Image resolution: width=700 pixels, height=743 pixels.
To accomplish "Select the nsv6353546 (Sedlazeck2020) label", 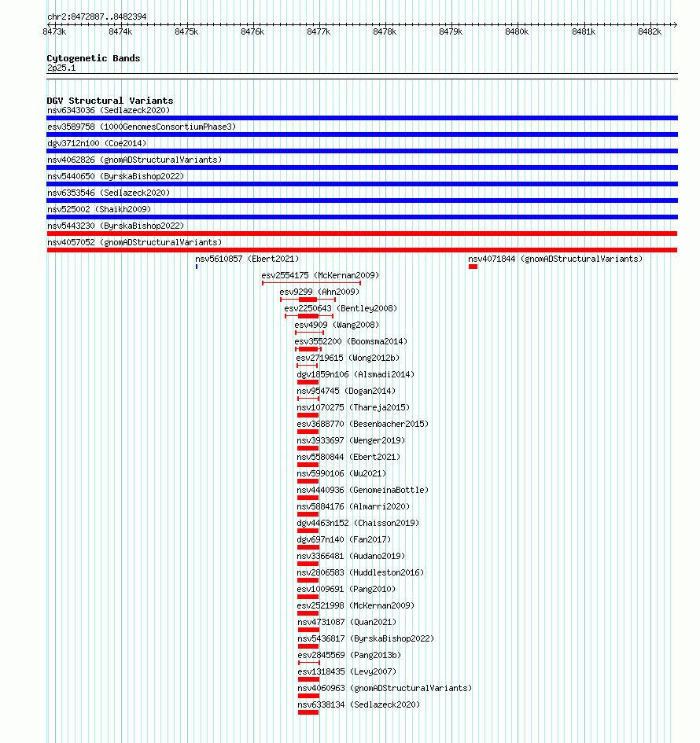I will click(109, 193).
